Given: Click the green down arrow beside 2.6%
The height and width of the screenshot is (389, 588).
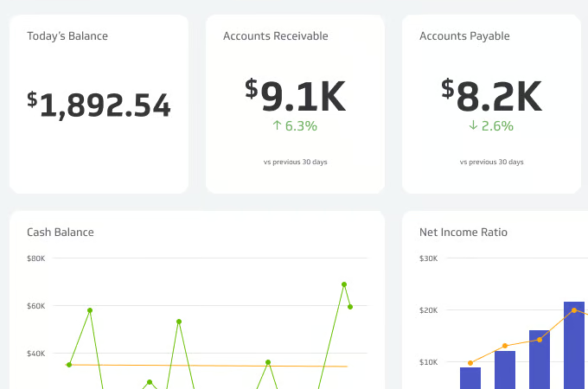Looking at the screenshot, I should (473, 126).
